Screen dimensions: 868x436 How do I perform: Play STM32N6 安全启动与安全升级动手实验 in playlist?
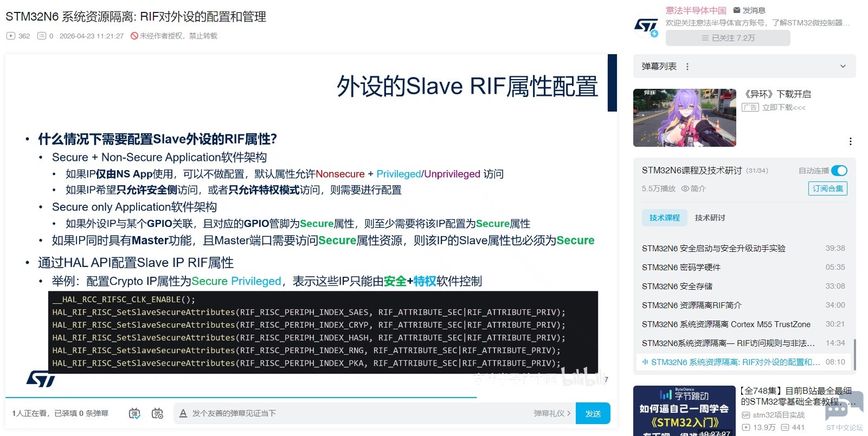point(743,248)
